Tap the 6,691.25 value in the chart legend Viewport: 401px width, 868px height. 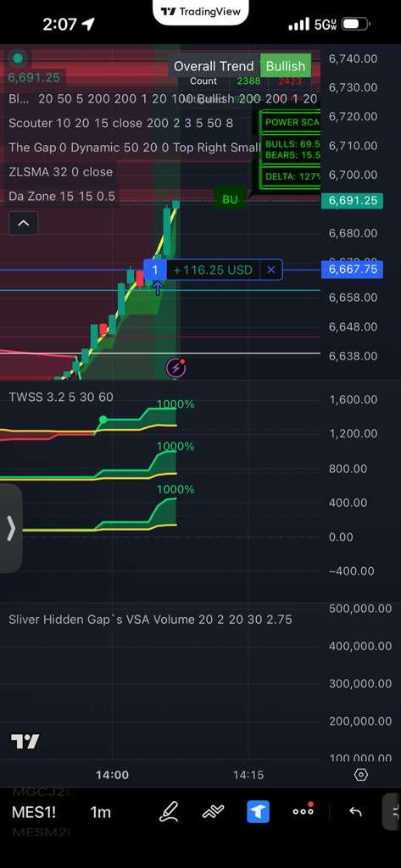point(34,77)
